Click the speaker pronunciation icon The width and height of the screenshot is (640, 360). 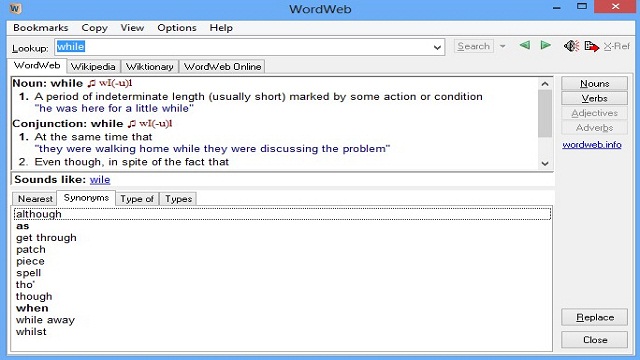click(571, 46)
